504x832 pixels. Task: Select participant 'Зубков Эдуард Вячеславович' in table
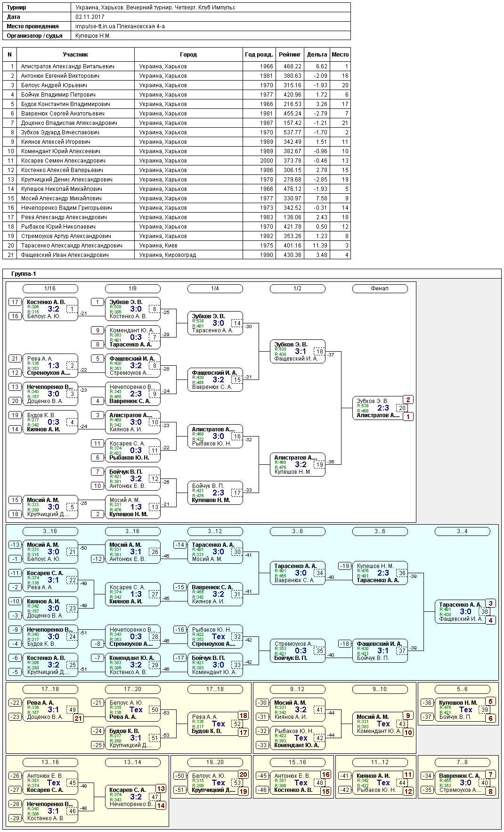(x=60, y=132)
